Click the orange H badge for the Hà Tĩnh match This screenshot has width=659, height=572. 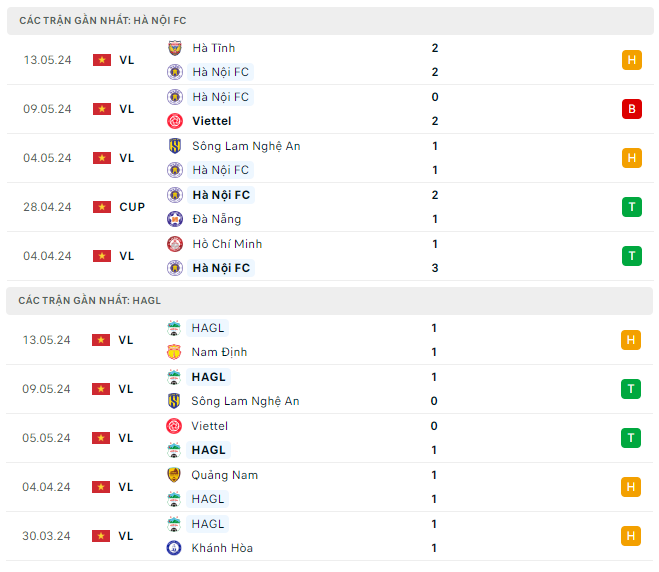click(x=631, y=60)
